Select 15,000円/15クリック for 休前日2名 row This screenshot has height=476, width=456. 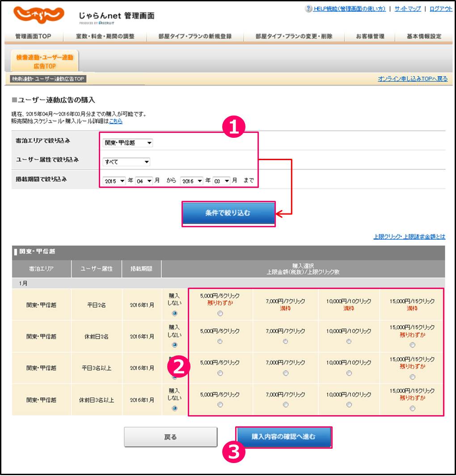(412, 345)
